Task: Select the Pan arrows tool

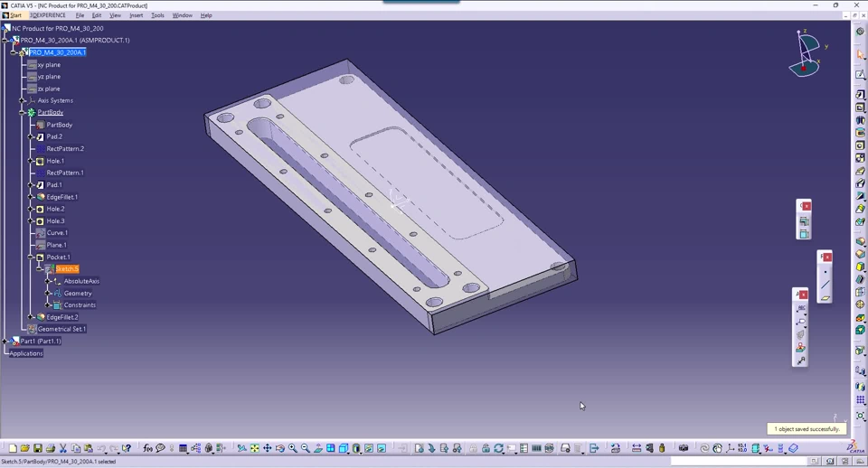Action: [x=268, y=448]
